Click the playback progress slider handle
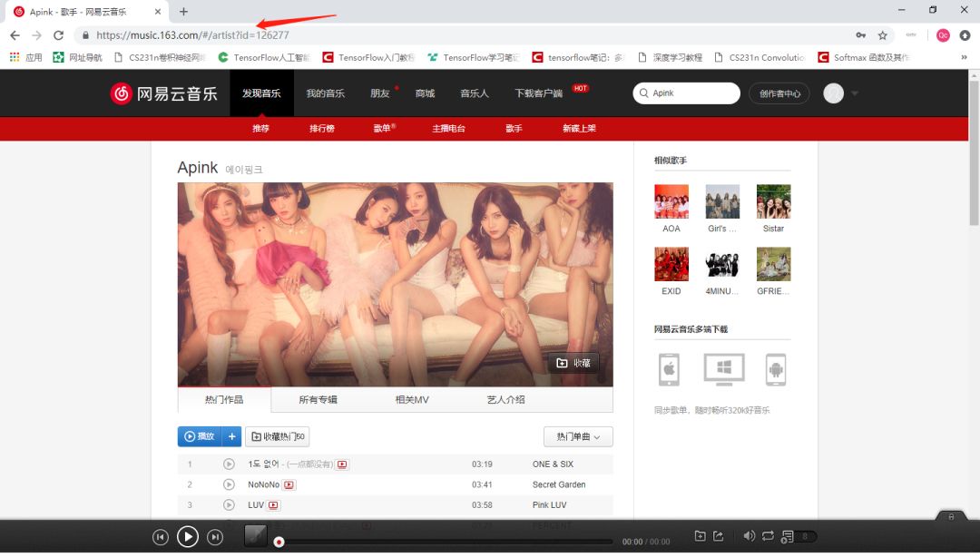980x557 pixels. 279,542
